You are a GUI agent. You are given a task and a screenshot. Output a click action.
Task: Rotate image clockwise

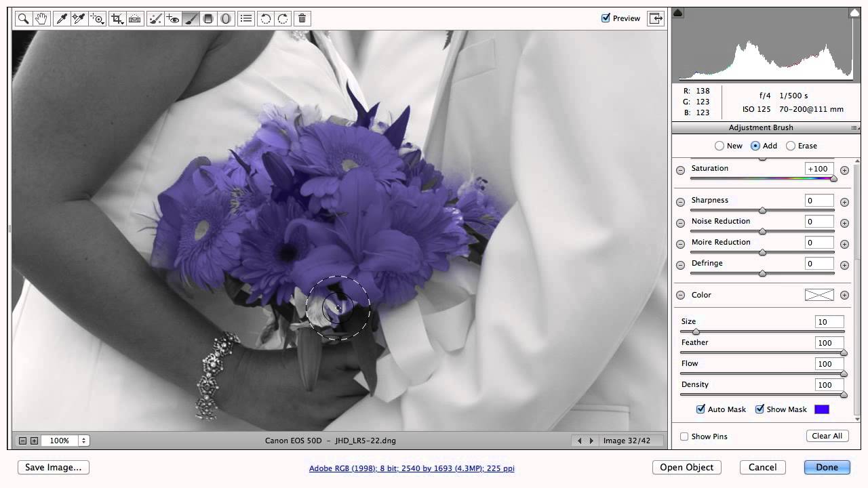(x=283, y=19)
